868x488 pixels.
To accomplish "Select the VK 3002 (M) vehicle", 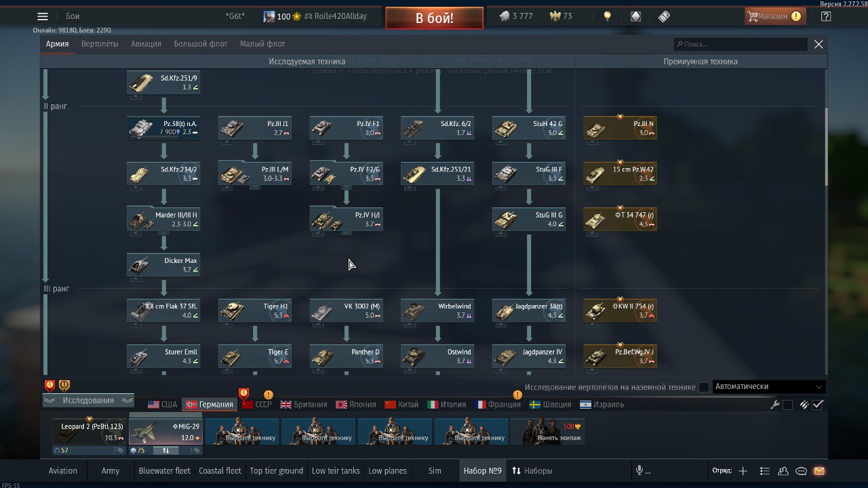I will 347,310.
